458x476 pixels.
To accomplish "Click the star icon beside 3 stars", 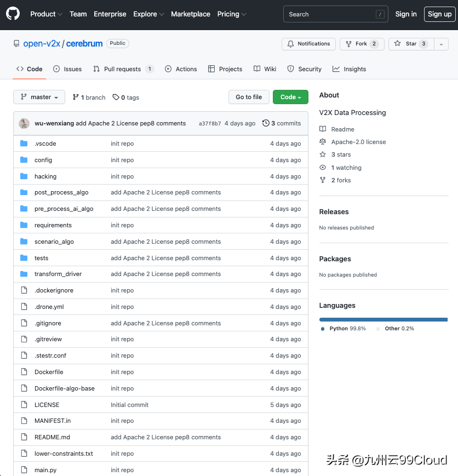I will 323,154.
